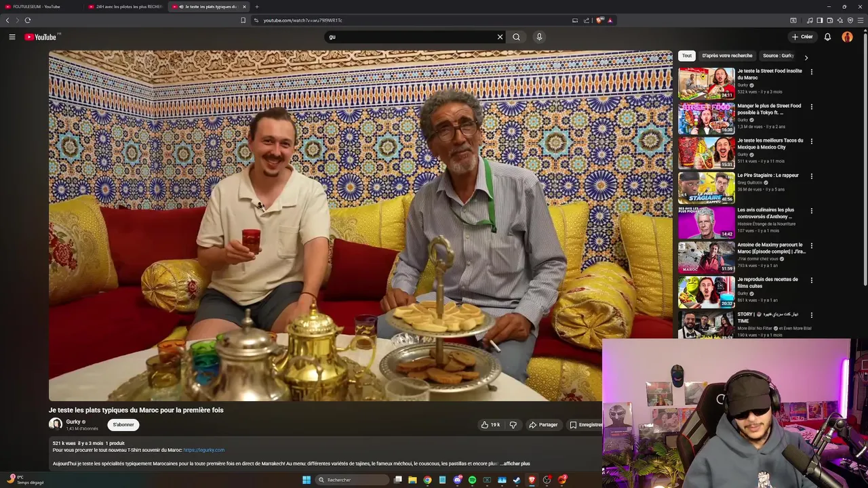This screenshot has width=868, height=488.
Task: Save video with Enregistrer button
Action: (x=585, y=425)
